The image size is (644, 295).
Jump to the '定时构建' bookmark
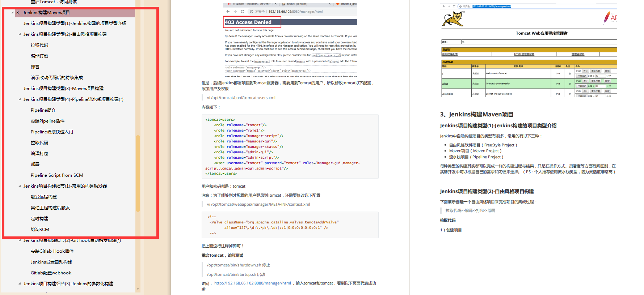39,218
